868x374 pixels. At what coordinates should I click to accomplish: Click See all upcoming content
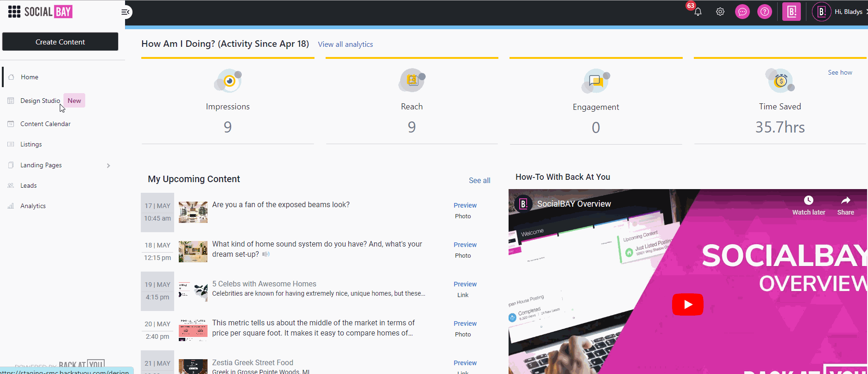pyautogui.click(x=479, y=180)
